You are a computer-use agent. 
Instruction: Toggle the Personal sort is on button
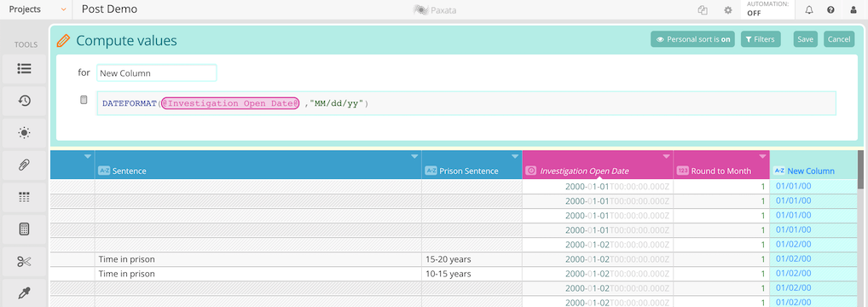[692, 39]
